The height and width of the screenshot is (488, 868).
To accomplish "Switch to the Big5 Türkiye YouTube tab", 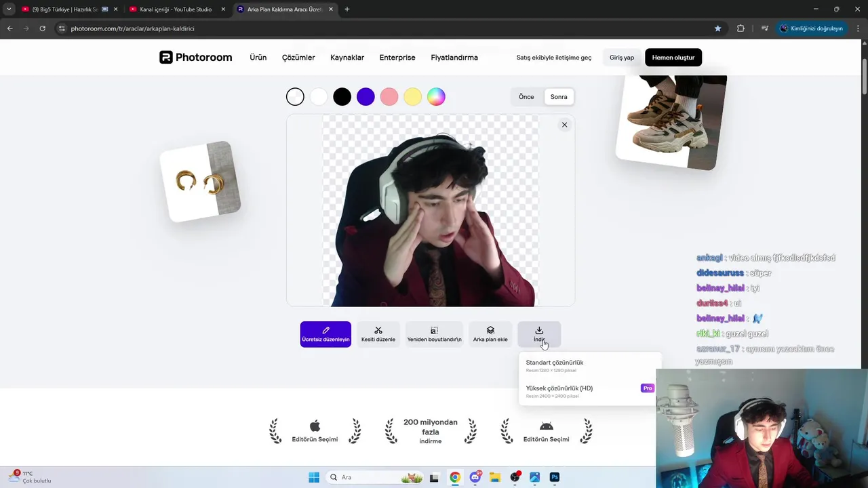I will coord(65,9).
